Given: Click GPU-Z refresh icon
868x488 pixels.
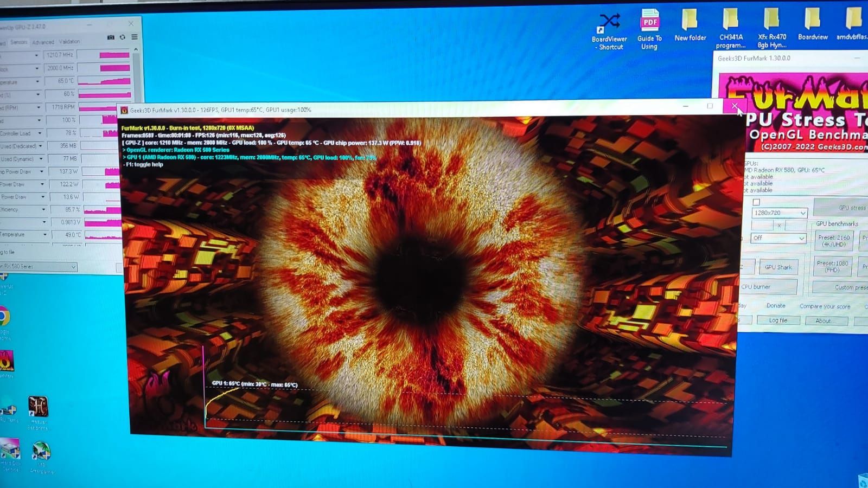Looking at the screenshot, I should tap(123, 37).
